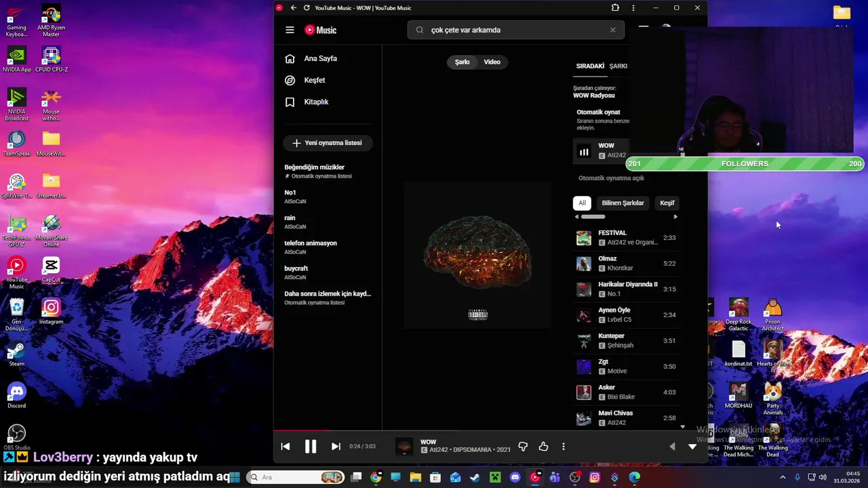Open TeamSpeak desktop shortcut
The width and height of the screenshot is (868, 488).
tap(16, 143)
